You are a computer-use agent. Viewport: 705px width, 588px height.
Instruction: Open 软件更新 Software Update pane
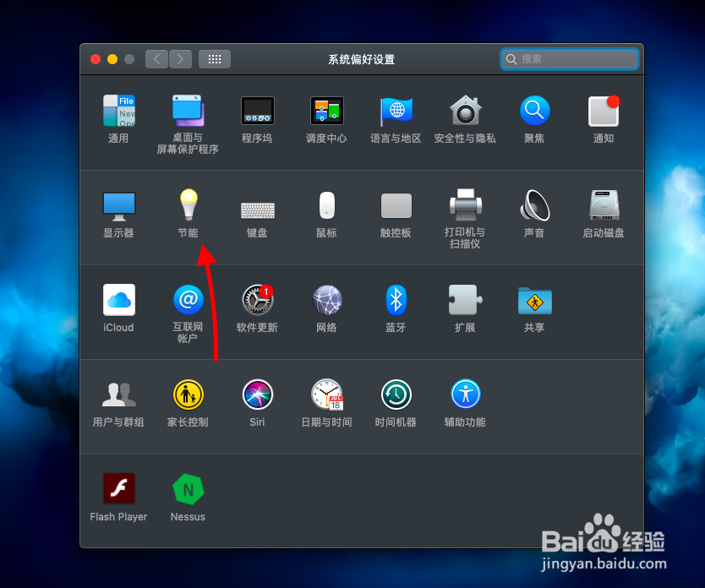coord(258,300)
